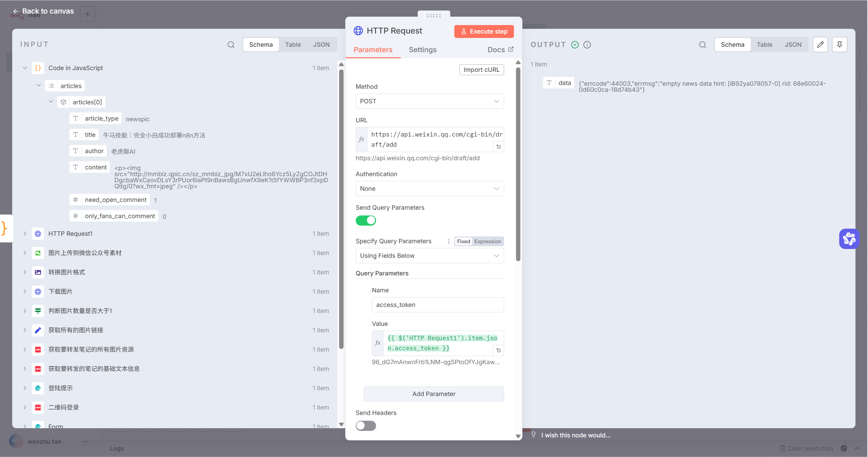This screenshot has width=868, height=457.
Task: Click query parameters options dots icon
Action: [x=449, y=241]
